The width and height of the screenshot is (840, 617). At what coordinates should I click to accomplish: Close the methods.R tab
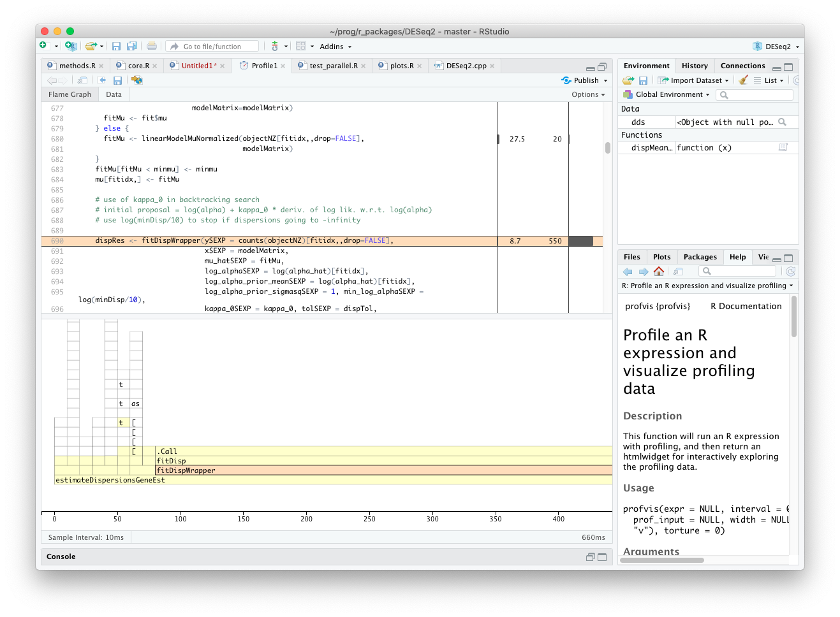(x=101, y=66)
